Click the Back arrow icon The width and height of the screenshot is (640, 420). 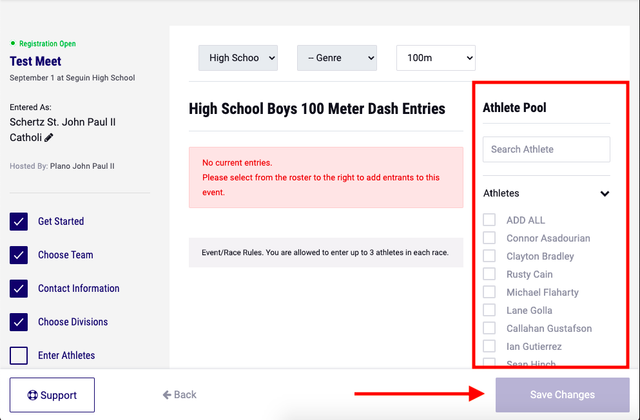click(168, 395)
